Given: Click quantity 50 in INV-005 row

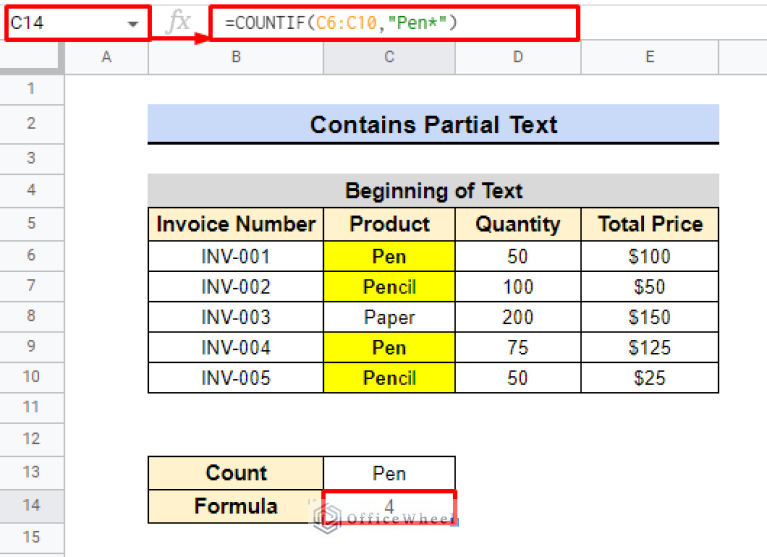Looking at the screenshot, I should point(518,378).
